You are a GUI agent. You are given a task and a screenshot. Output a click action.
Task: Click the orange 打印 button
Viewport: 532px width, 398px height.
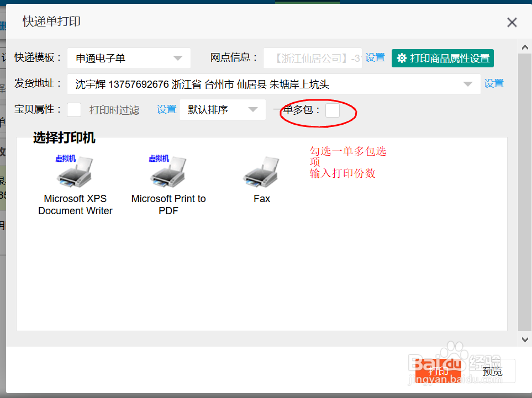(x=438, y=371)
